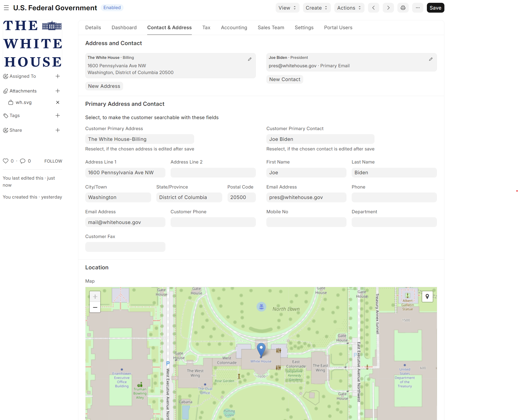Switch to the Dashboard tab
The height and width of the screenshot is (420, 518).
tap(124, 28)
